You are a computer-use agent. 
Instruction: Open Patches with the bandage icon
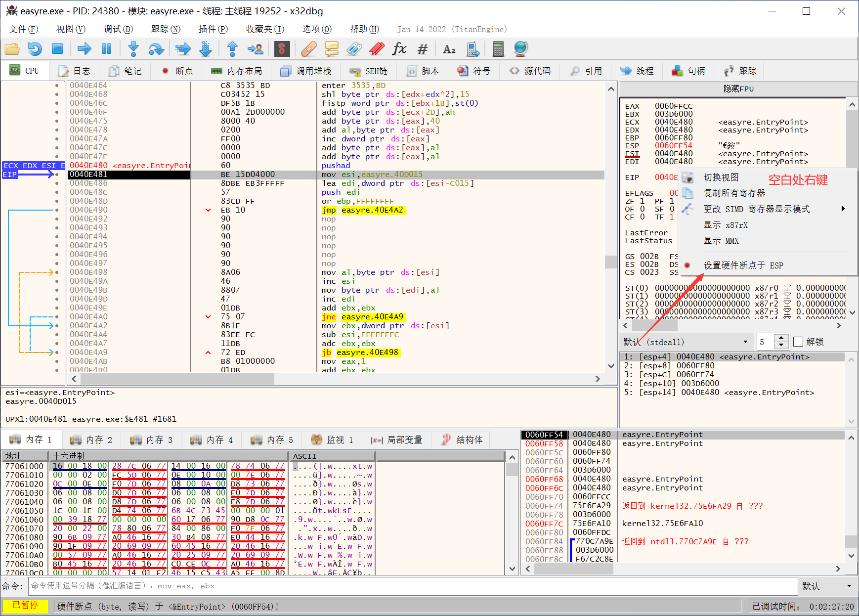(308, 48)
